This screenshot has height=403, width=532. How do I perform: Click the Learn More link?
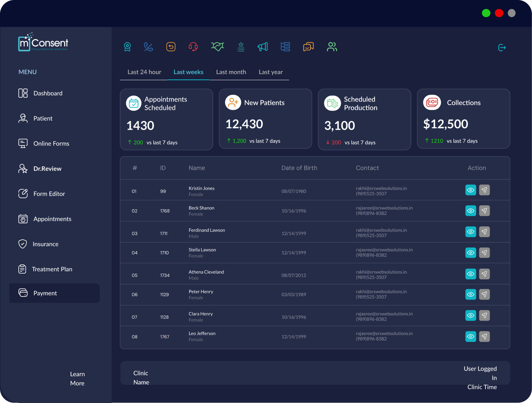point(77,379)
